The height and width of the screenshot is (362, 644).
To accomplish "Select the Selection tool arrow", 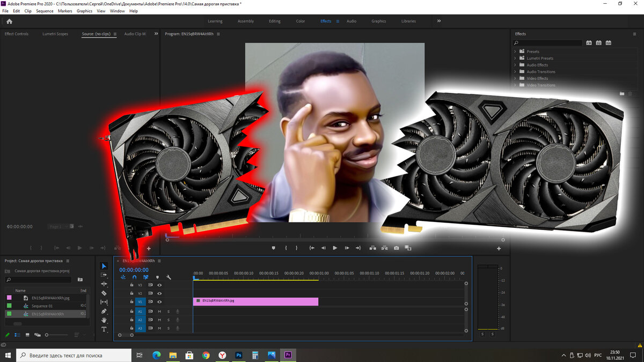I will [104, 266].
